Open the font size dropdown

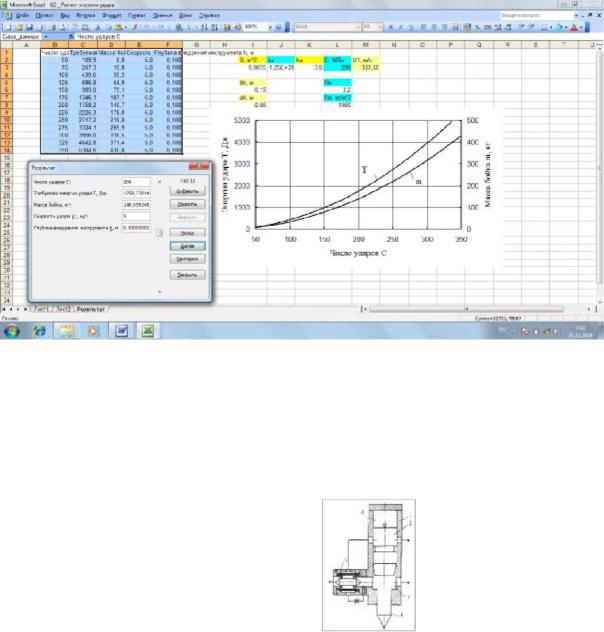tap(380, 27)
